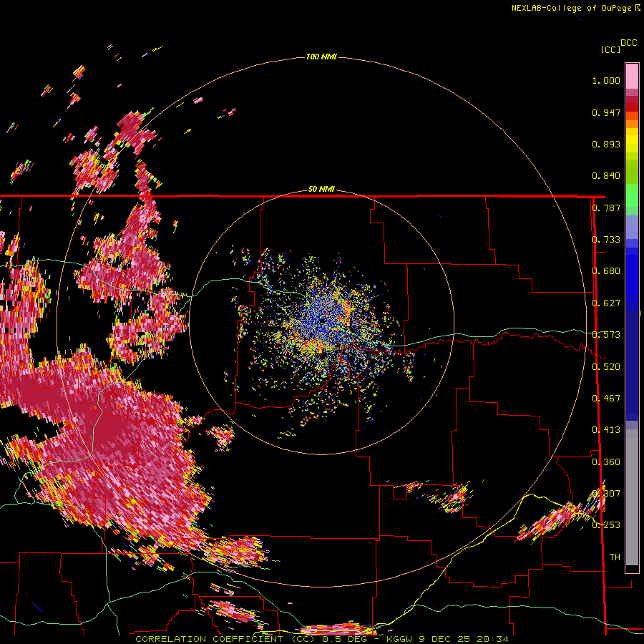The height and width of the screenshot is (644, 644).
Task: Click the TH legend label
Action: click(x=615, y=557)
